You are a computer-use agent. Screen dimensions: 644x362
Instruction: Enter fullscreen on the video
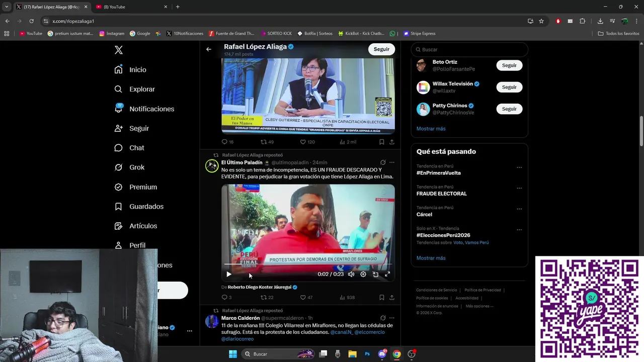click(x=387, y=274)
